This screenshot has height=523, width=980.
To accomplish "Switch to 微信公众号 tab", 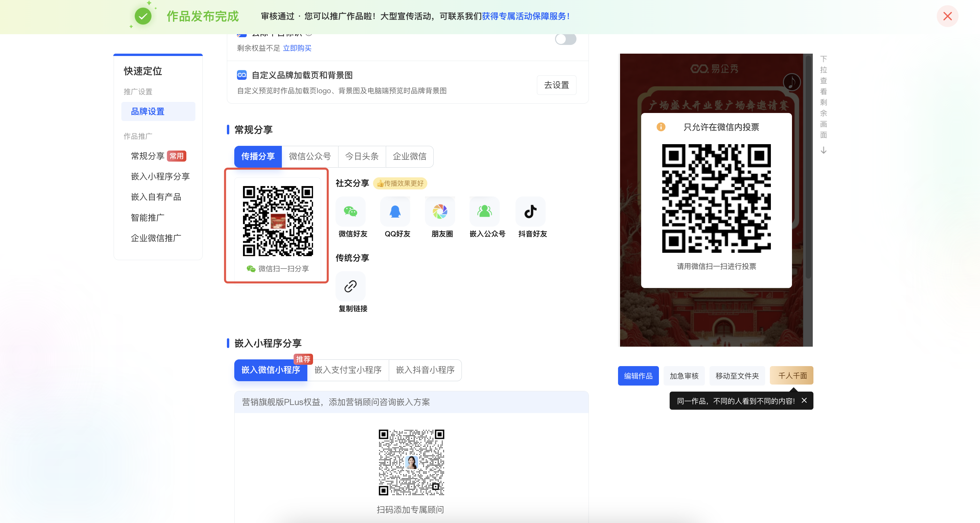I will (310, 157).
